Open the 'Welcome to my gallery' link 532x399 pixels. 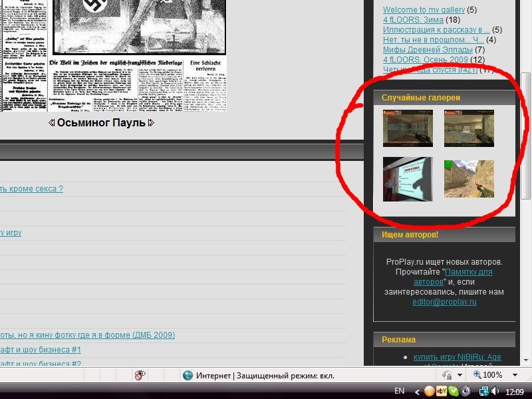click(x=424, y=10)
